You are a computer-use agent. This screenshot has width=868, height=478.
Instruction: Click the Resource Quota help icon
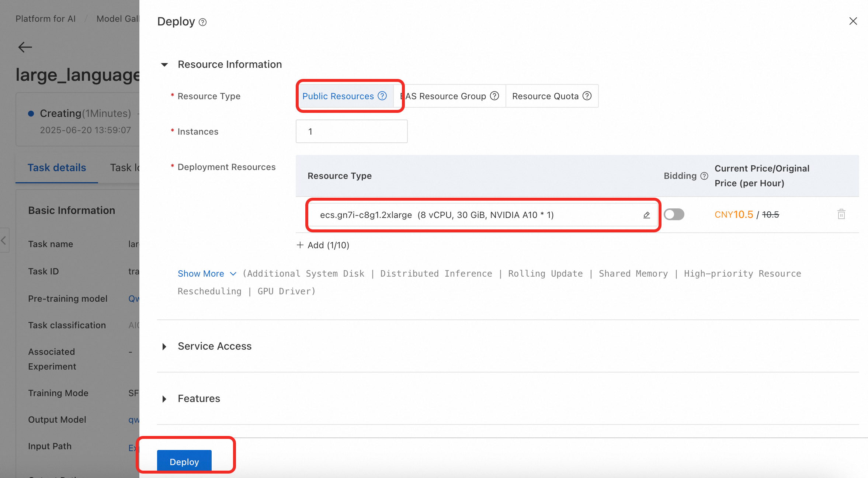point(587,96)
